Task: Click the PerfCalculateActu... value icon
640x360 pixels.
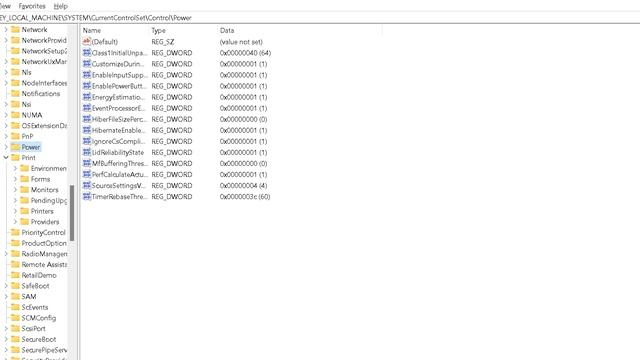Action: (87, 174)
